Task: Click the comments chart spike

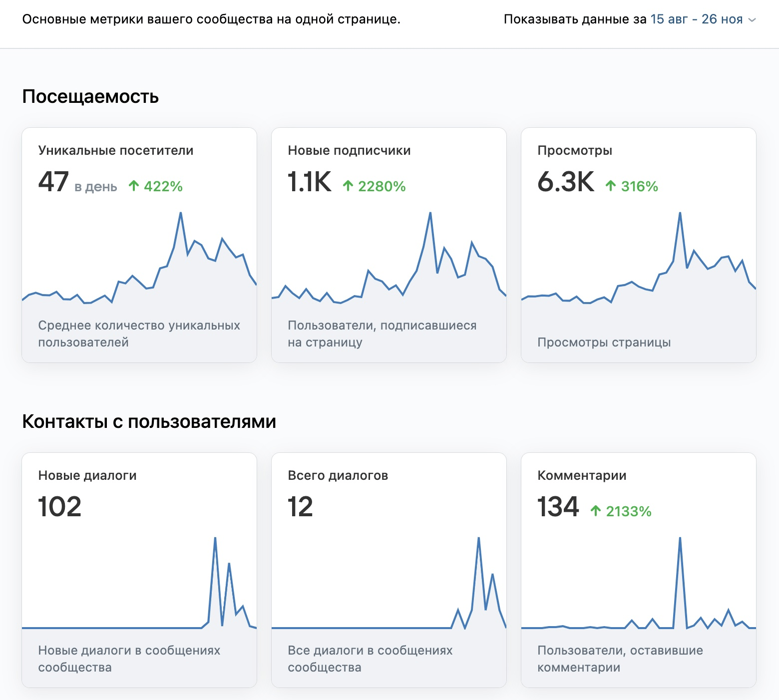Action: (x=680, y=539)
